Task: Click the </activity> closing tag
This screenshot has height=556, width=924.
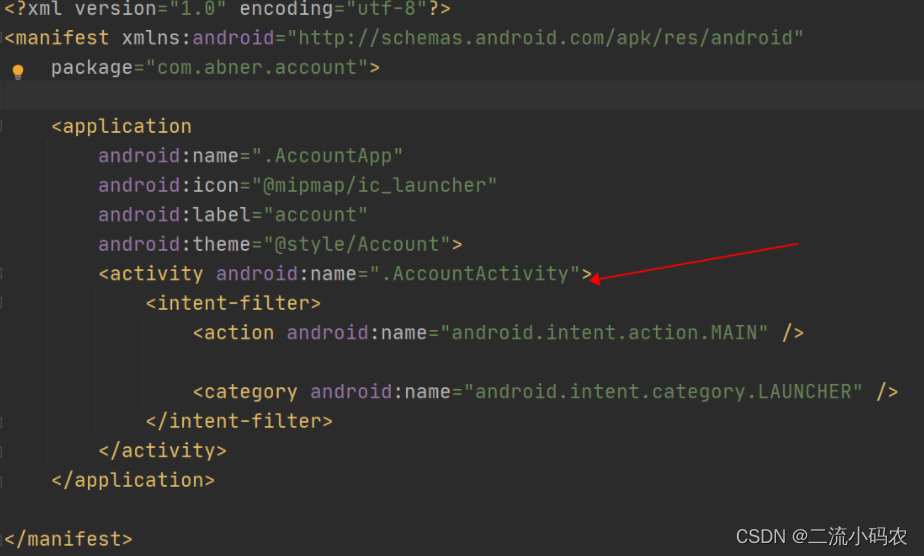Action: tap(163, 451)
